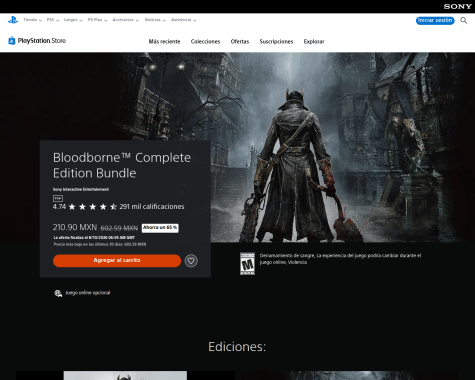Click the Iniciar sesión button
Image resolution: width=475 pixels, height=380 pixels.
435,20
